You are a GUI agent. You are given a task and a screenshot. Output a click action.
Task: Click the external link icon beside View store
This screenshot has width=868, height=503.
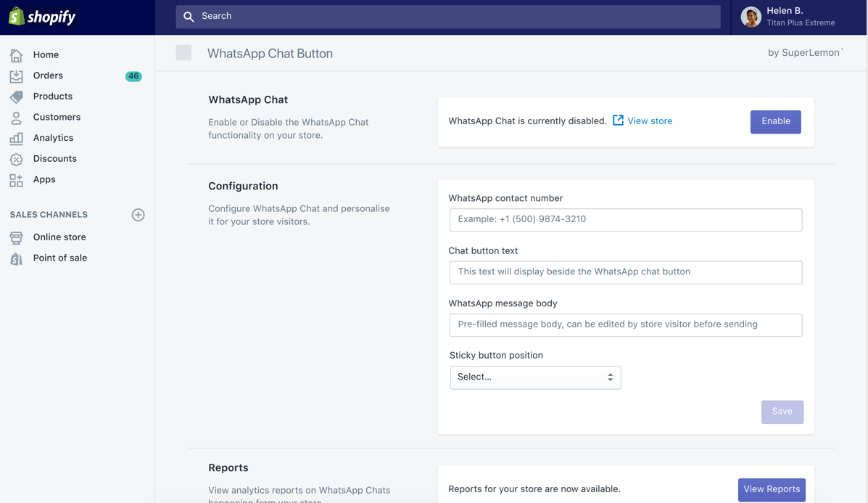[x=618, y=120]
